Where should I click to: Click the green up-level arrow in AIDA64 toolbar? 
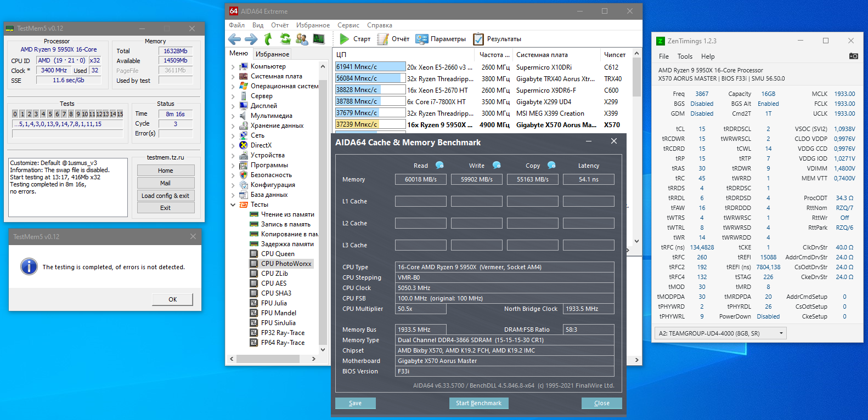(x=268, y=39)
